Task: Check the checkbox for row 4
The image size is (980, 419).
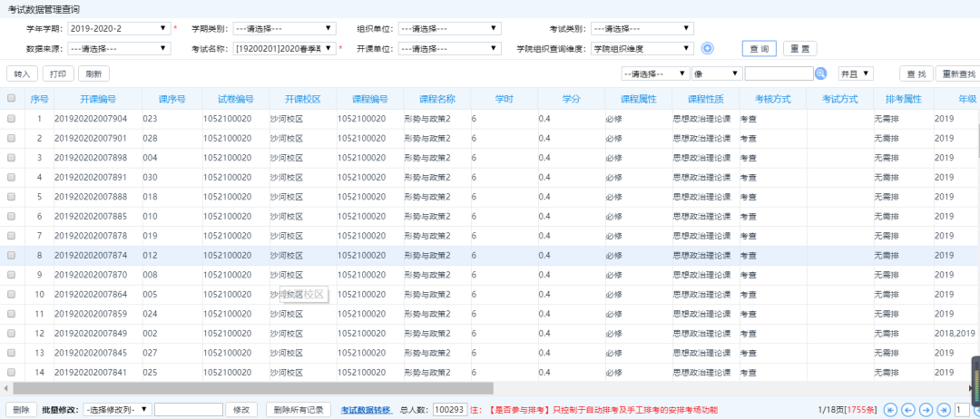Action: coord(11,178)
